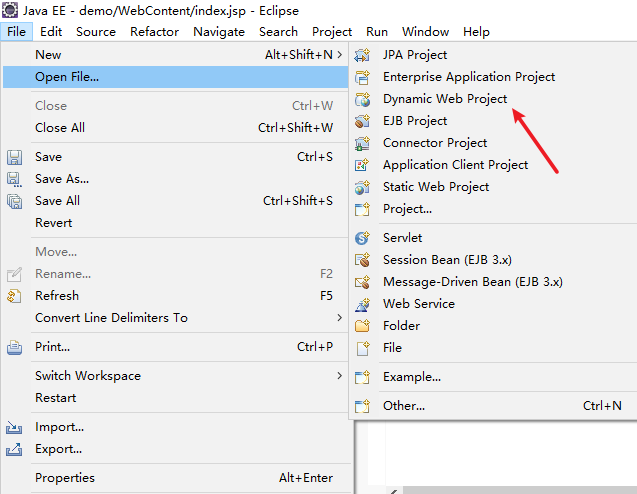Click the Save floppy disk icon

click(x=14, y=157)
